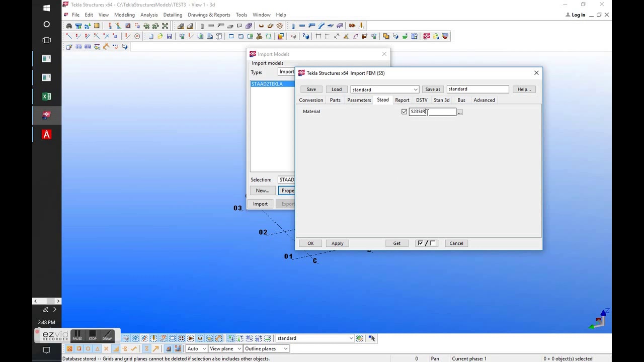Click the on/off checkbox toggle button near Get
Image resolution: width=644 pixels, height=362 pixels.
click(x=426, y=243)
